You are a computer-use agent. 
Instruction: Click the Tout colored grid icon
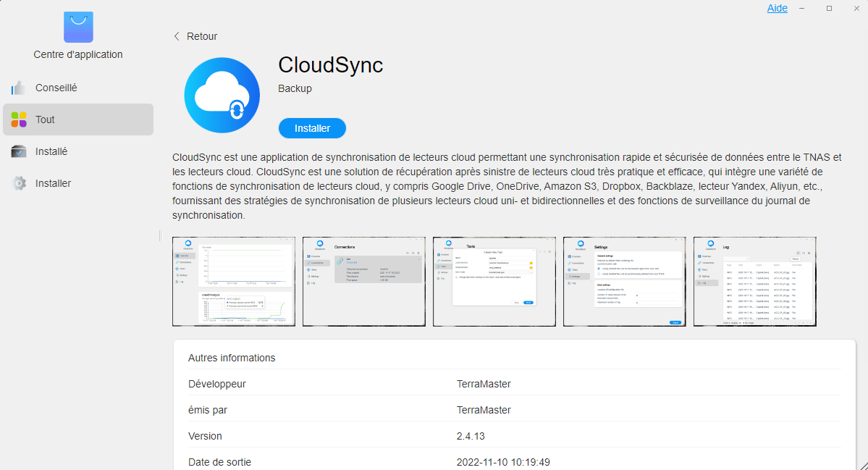[x=19, y=119]
